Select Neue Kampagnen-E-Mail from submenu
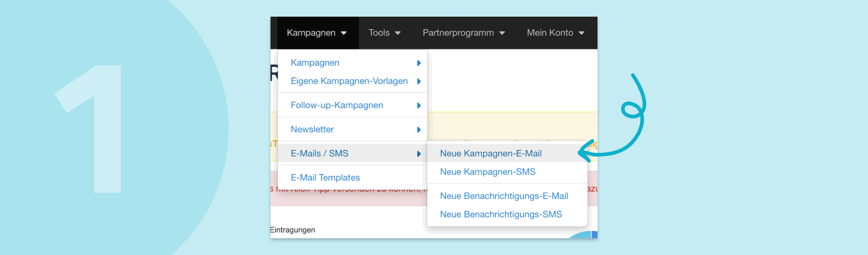868x255 pixels. click(491, 154)
